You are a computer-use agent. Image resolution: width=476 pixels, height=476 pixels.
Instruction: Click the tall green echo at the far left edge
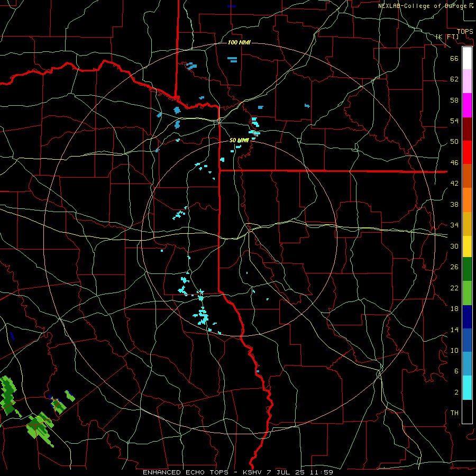[8, 395]
